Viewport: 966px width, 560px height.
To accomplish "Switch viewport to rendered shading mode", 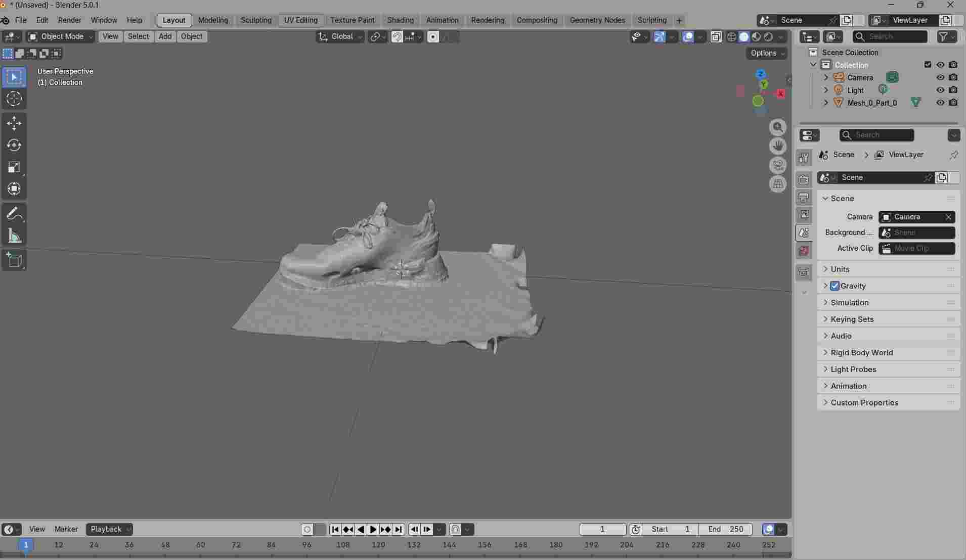I will 768,36.
